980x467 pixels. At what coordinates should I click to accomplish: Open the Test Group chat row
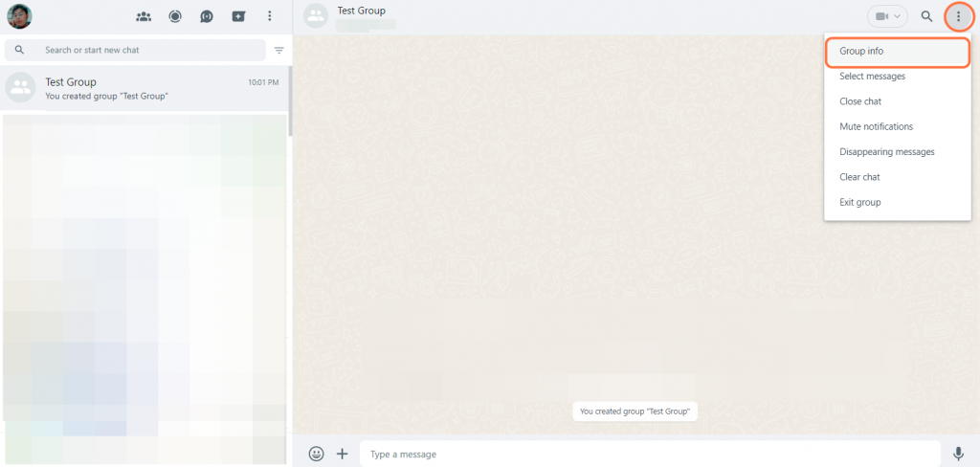tap(144, 88)
